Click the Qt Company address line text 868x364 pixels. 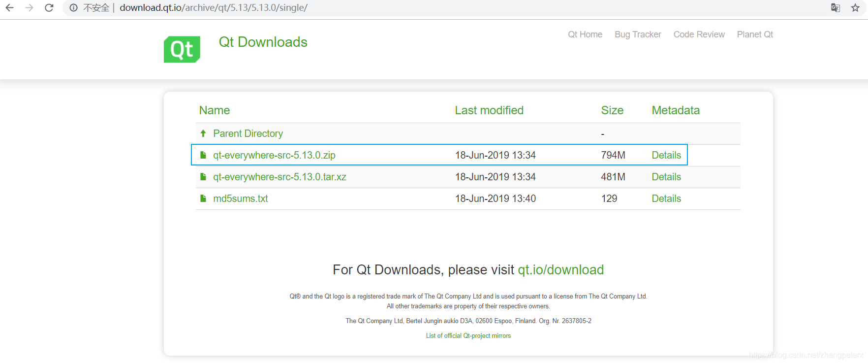pyautogui.click(x=468, y=321)
